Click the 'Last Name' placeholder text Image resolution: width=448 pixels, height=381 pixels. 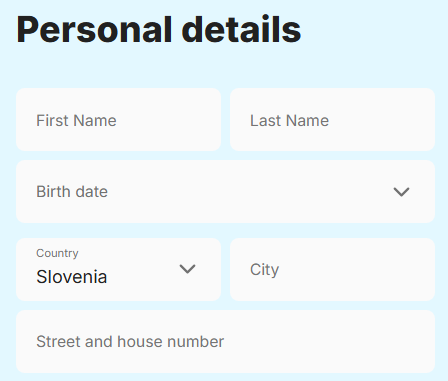point(289,120)
